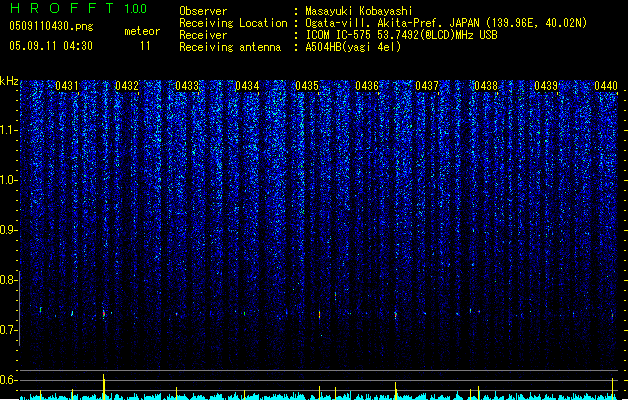Click the 0437 time marker

[x=427, y=86]
